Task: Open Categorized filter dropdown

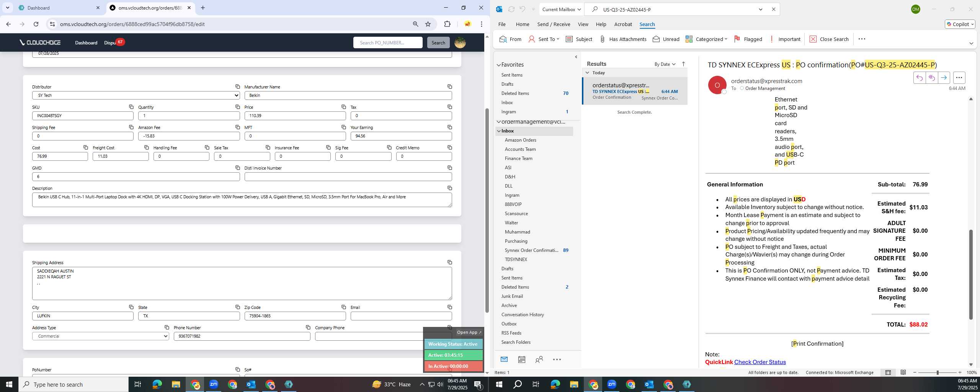Action: (x=706, y=39)
